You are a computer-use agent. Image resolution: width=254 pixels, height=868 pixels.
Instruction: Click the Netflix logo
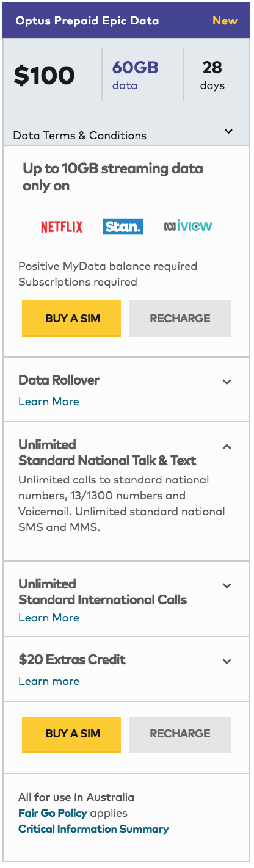coord(62,227)
